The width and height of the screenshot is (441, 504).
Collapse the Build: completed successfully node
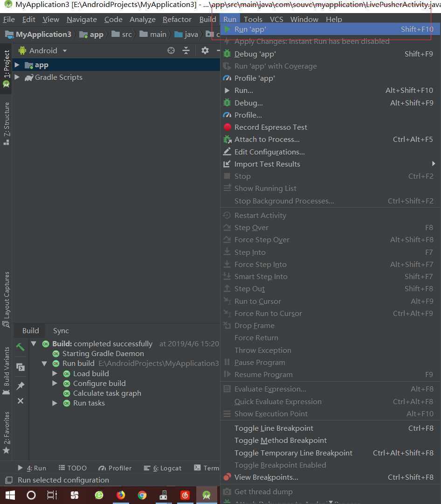point(34,343)
